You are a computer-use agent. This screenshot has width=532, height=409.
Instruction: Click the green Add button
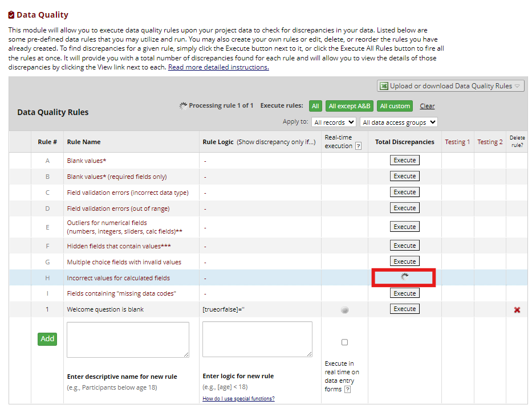(47, 339)
